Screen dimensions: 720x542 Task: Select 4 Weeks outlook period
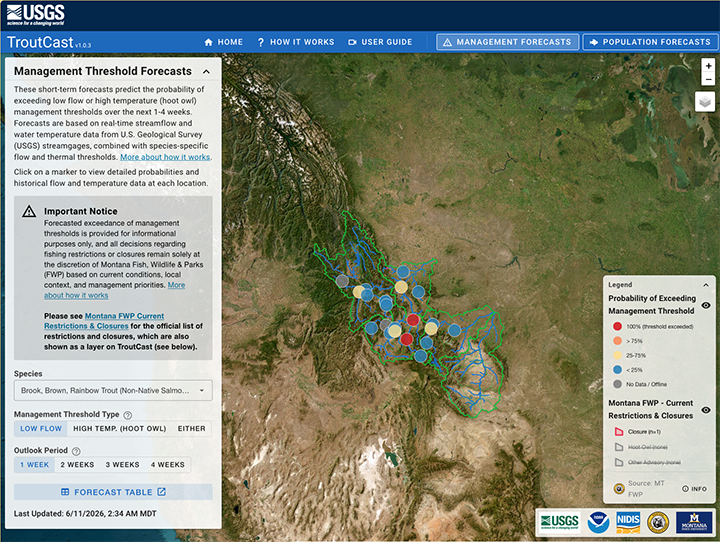point(168,465)
